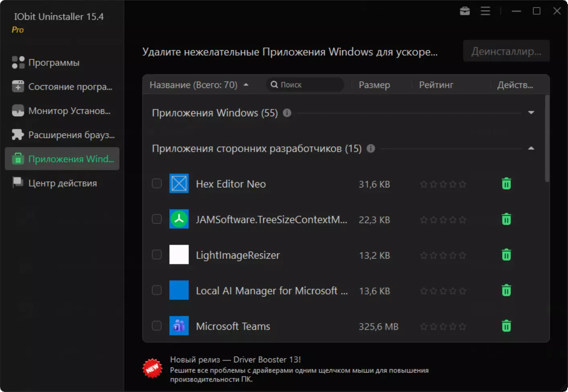Click info icon beside third-party apps header

[x=371, y=148]
